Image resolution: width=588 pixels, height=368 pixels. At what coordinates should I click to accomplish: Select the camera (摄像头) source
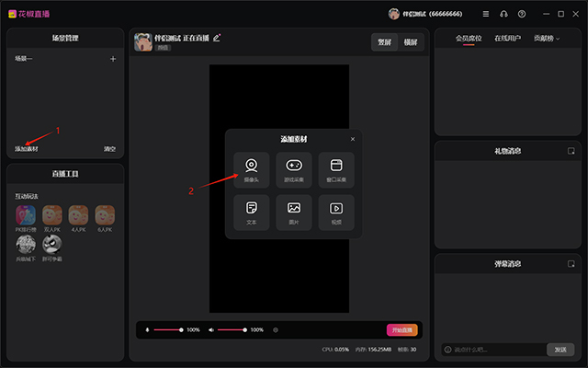click(x=251, y=170)
